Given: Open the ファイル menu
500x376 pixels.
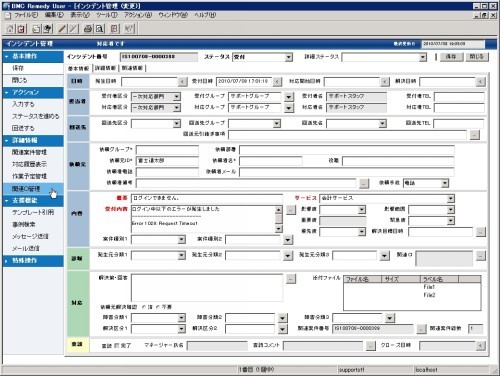Looking at the screenshot, I should (x=26, y=15).
